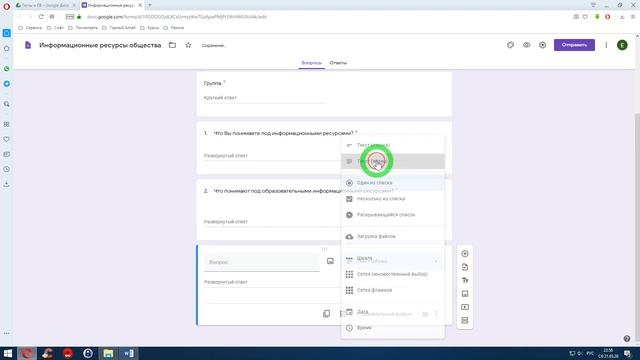Image resolution: width=640 pixels, height=360 pixels.
Task: Open Telegram in the Opera sidebar
Action: (x=7, y=84)
